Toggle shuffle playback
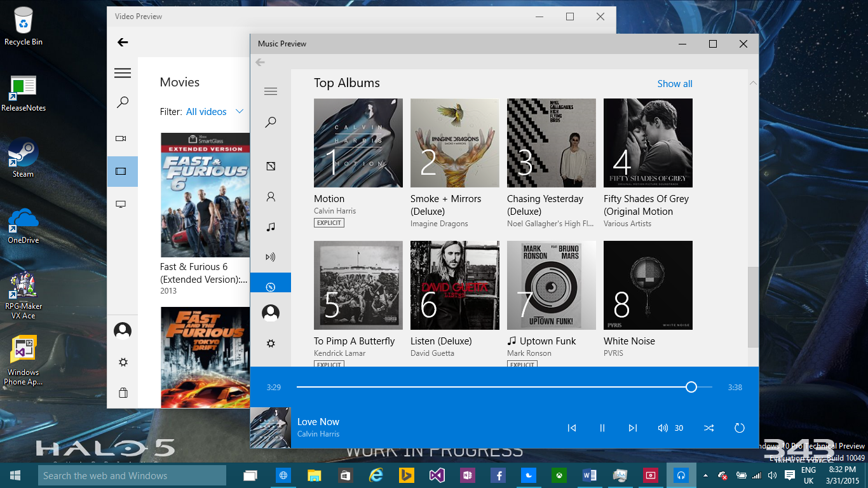 [709, 428]
